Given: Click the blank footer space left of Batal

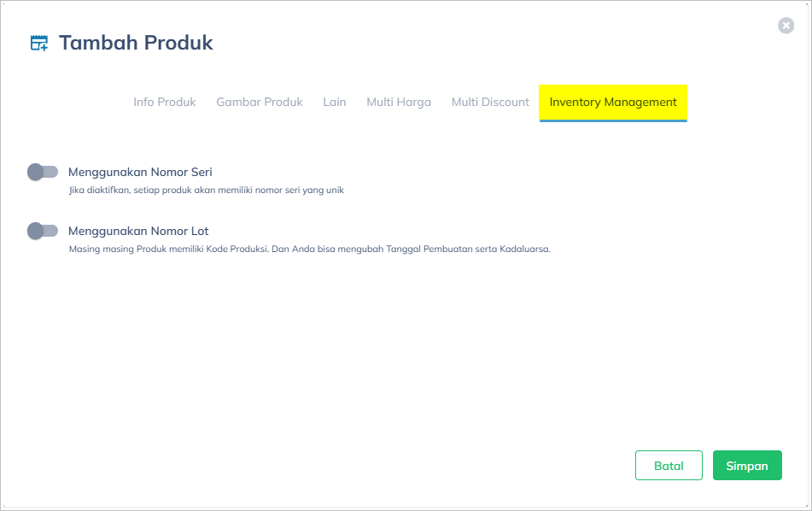Looking at the screenshot, I should pos(342,466).
